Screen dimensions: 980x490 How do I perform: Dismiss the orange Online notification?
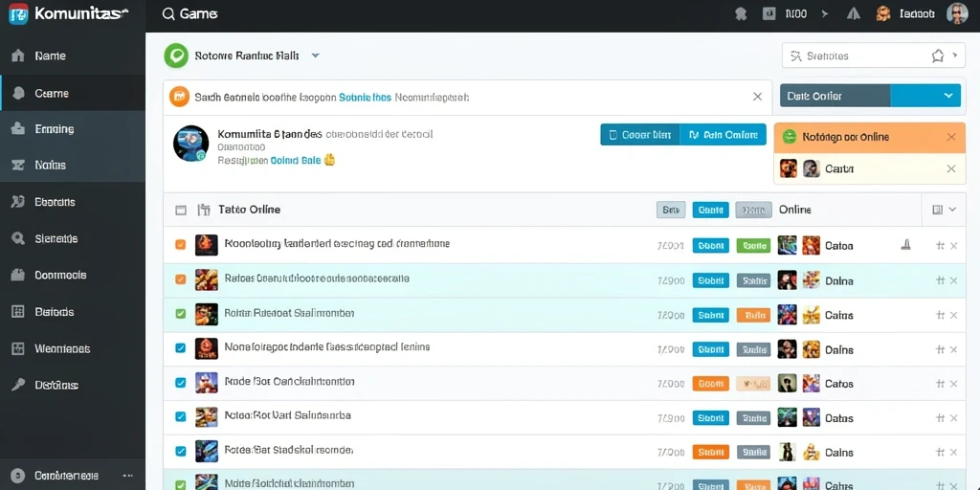click(951, 137)
